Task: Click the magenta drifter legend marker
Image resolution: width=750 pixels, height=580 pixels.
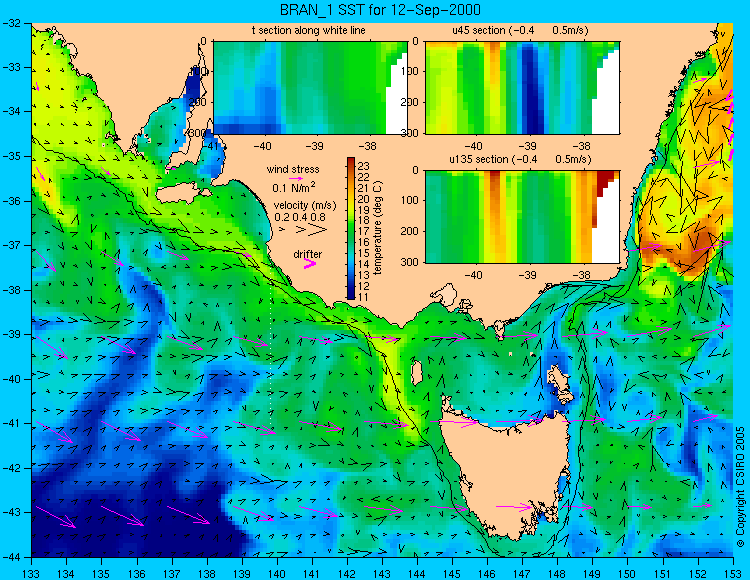Action: [310, 264]
